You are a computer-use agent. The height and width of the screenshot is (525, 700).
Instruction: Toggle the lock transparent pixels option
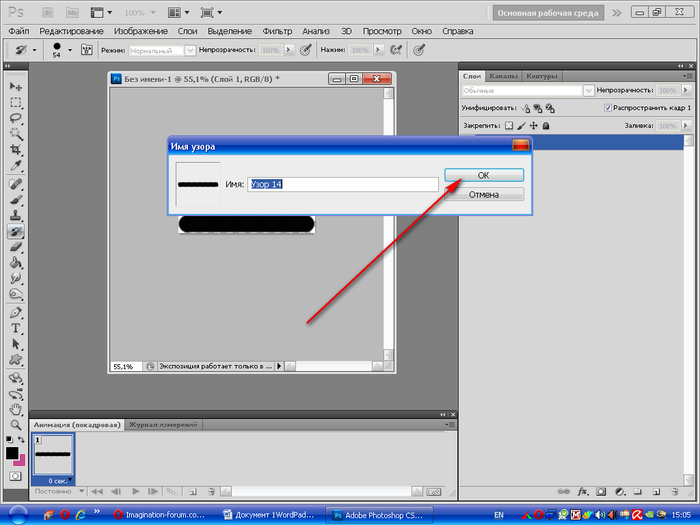[x=508, y=126]
